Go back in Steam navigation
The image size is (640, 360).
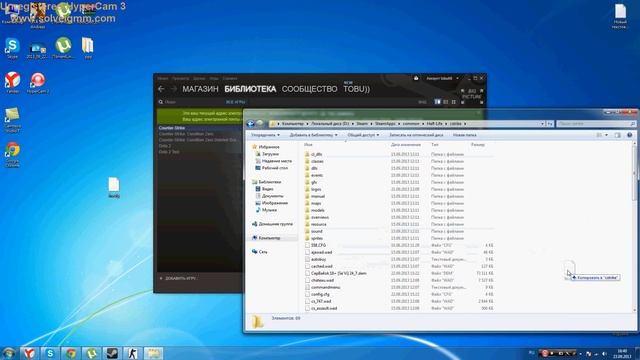161,89
